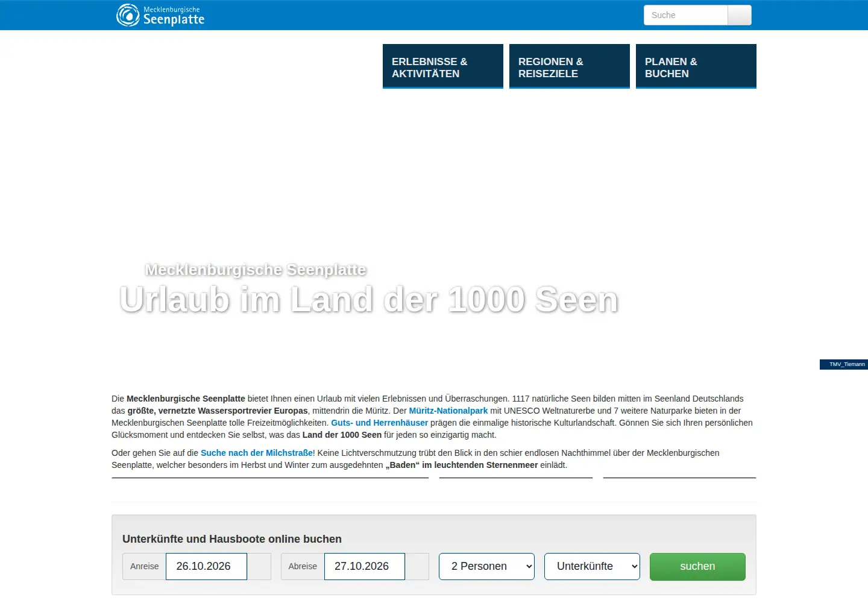Expand the 2 Personen dropdown
This screenshot has height=603, width=868.
point(486,566)
